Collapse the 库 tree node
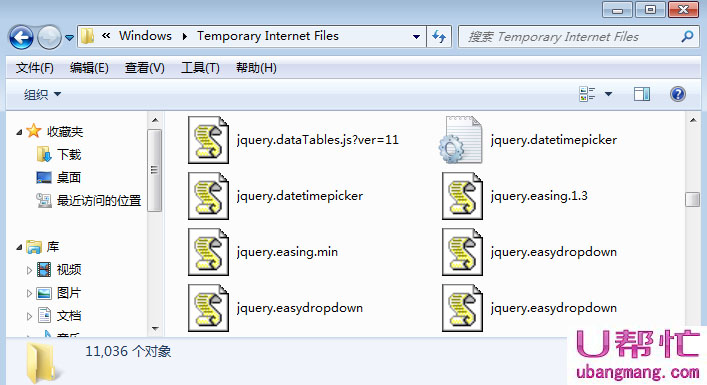707x385 pixels. pos(19,247)
